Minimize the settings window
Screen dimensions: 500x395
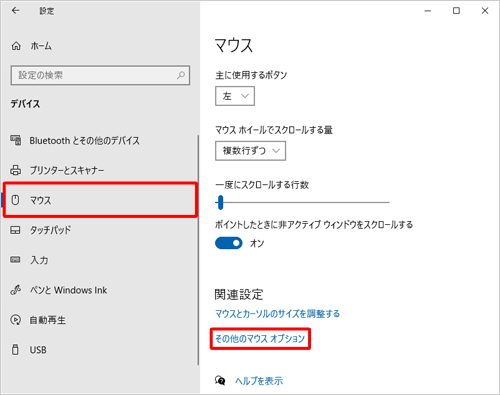(428, 11)
